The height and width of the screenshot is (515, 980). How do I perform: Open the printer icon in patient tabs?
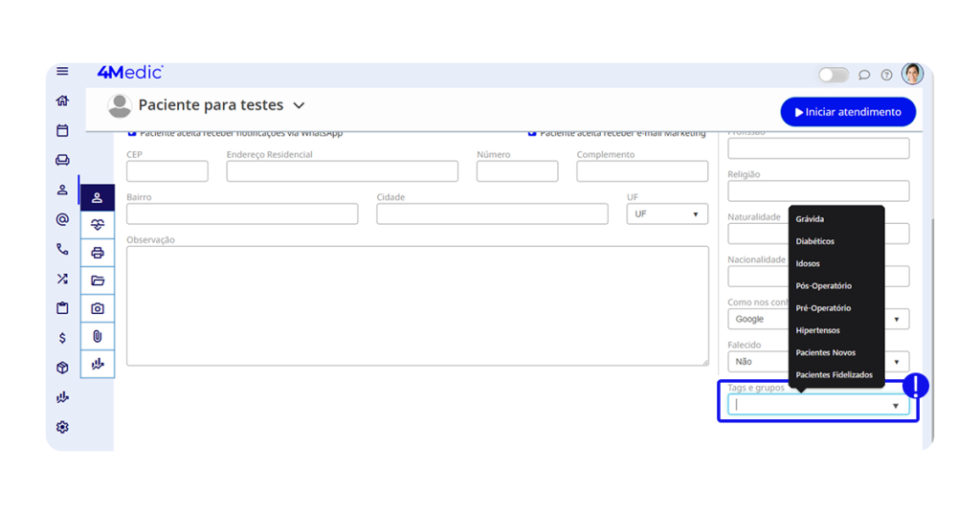[98, 253]
